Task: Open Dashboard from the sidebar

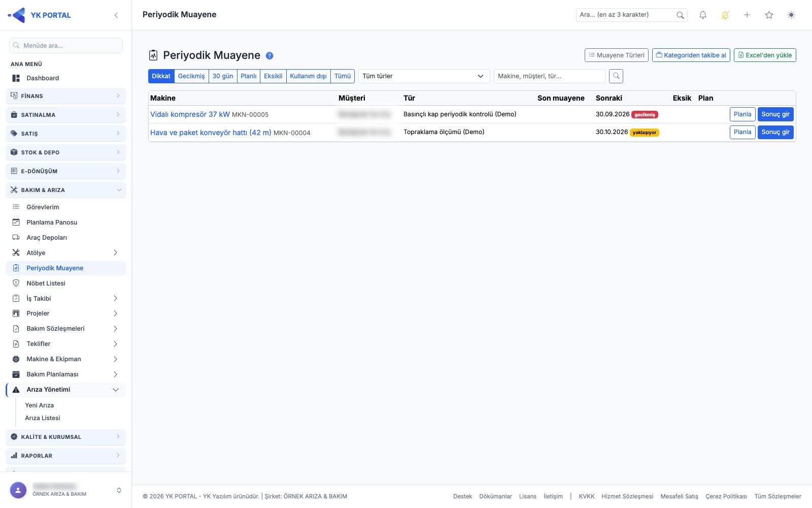Action: point(66,78)
